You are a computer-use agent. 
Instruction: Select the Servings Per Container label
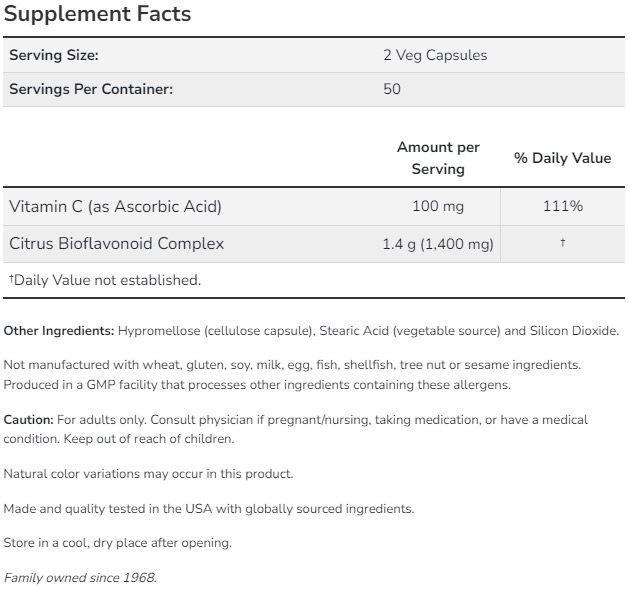click(x=91, y=89)
